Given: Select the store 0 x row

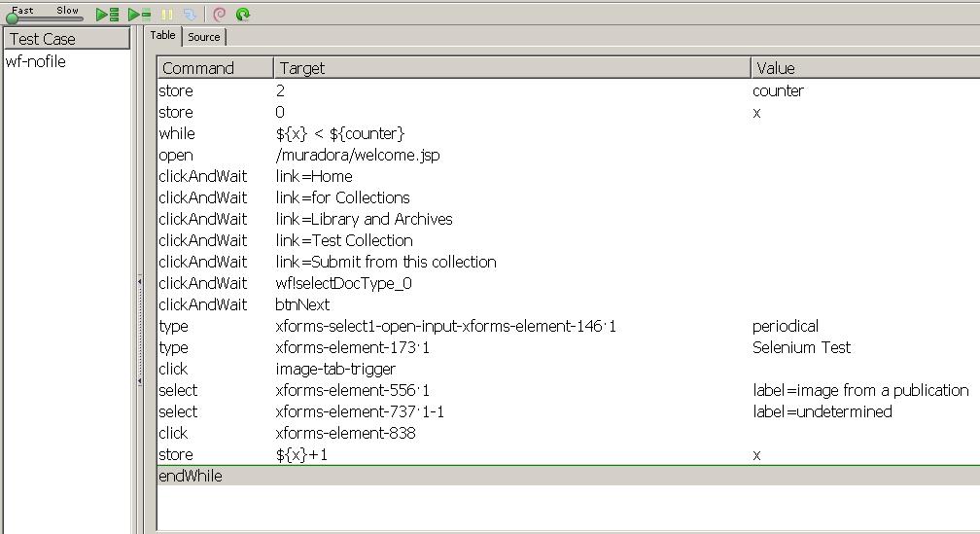Looking at the screenshot, I should click(x=568, y=113).
